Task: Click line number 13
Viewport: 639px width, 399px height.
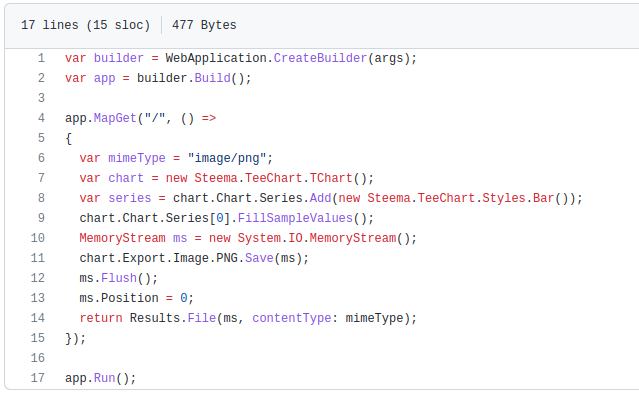Action: coord(37,298)
